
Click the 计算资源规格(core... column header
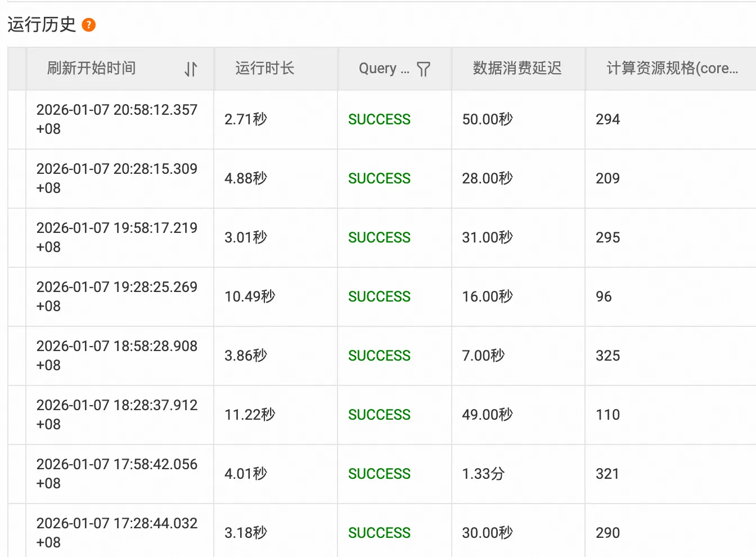tap(672, 69)
